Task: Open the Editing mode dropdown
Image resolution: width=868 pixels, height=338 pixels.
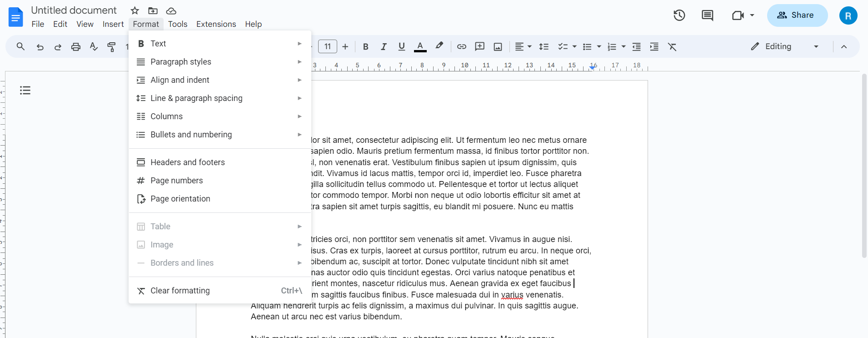Action: click(785, 46)
